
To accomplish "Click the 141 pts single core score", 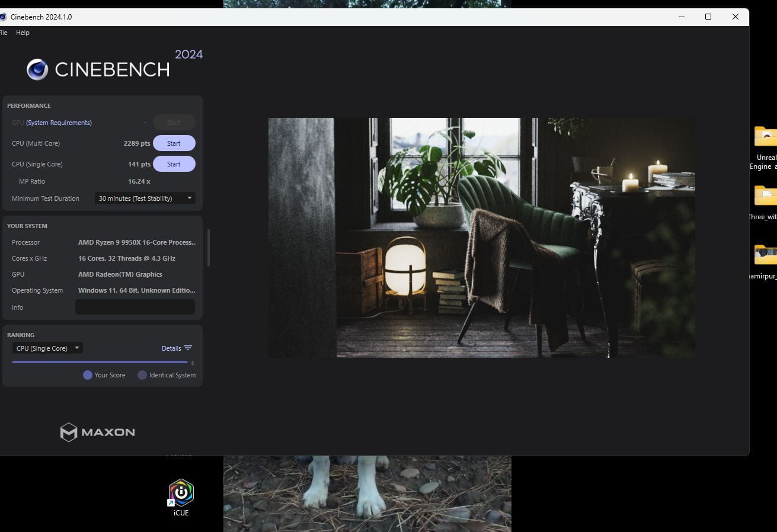I will tap(139, 164).
